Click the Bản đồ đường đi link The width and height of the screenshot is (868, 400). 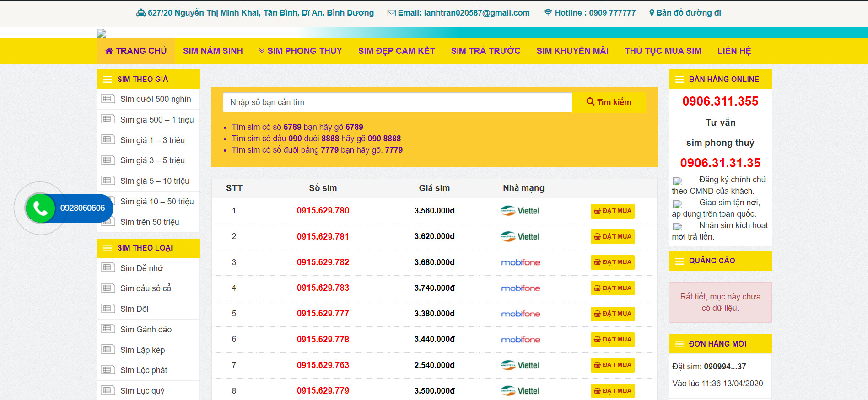[689, 13]
